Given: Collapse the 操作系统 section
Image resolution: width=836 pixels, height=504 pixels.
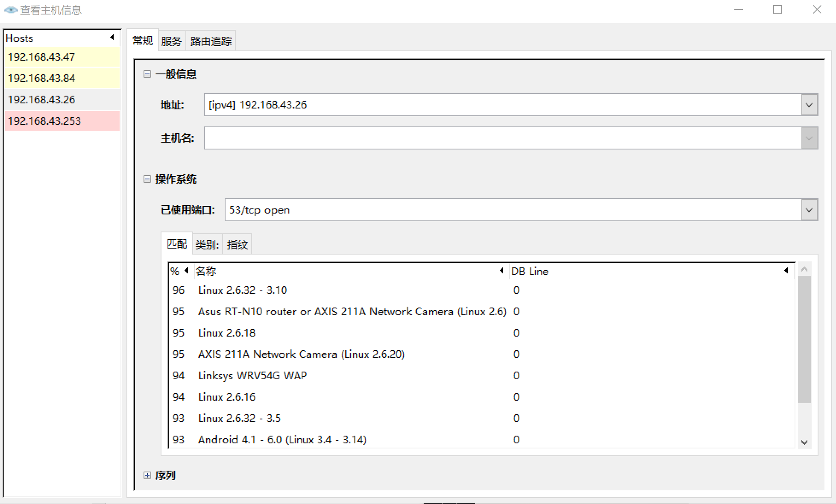Looking at the screenshot, I should point(147,179).
